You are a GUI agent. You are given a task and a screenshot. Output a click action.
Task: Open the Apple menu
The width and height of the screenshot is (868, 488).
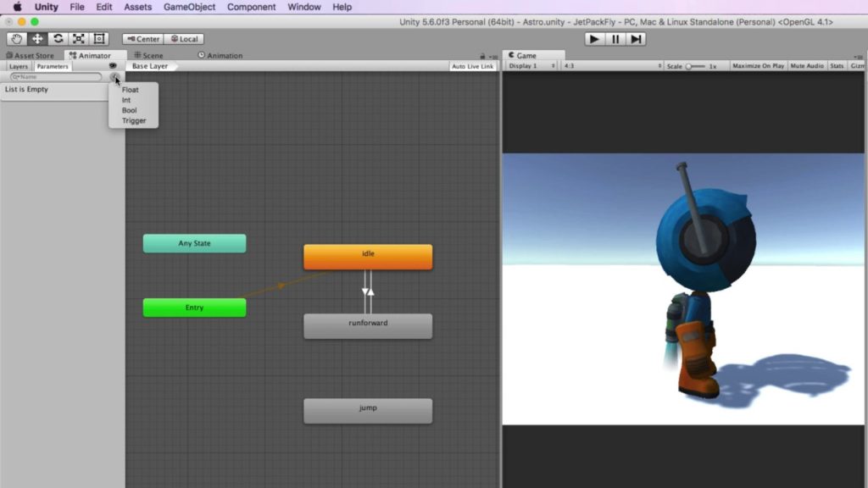[x=17, y=7]
